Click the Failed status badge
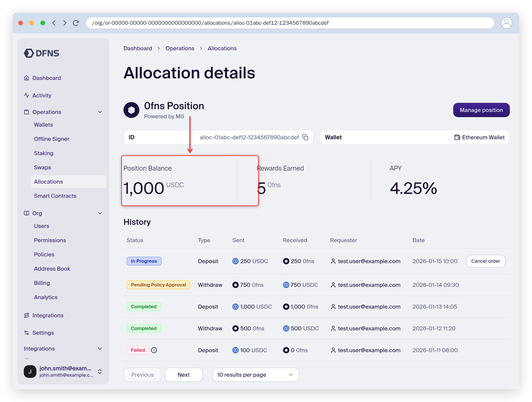Screen dimensions: 532x402 [x=138, y=350]
